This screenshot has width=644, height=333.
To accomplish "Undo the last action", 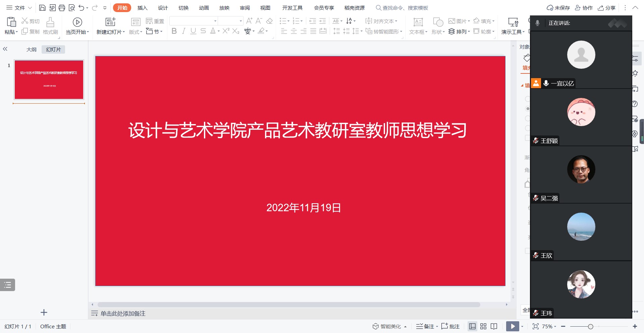I will tap(81, 8).
